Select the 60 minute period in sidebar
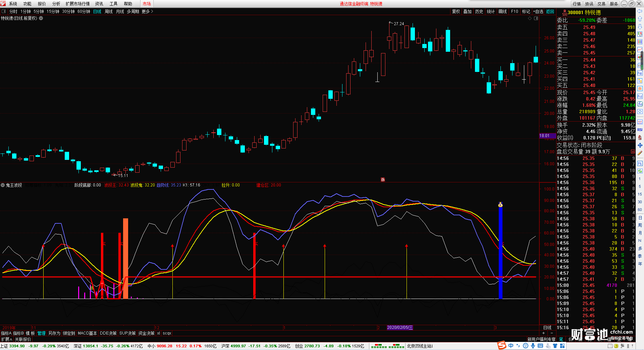 point(640,210)
